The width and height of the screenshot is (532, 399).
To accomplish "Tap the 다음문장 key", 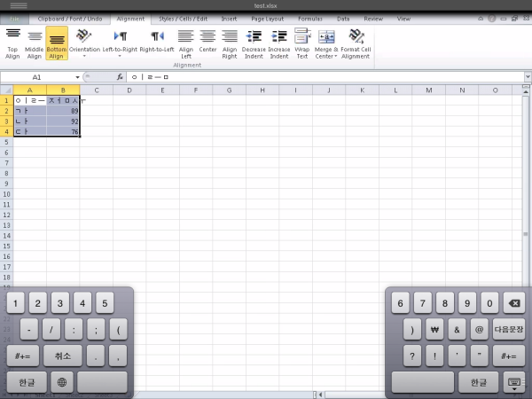I will click(x=509, y=330).
